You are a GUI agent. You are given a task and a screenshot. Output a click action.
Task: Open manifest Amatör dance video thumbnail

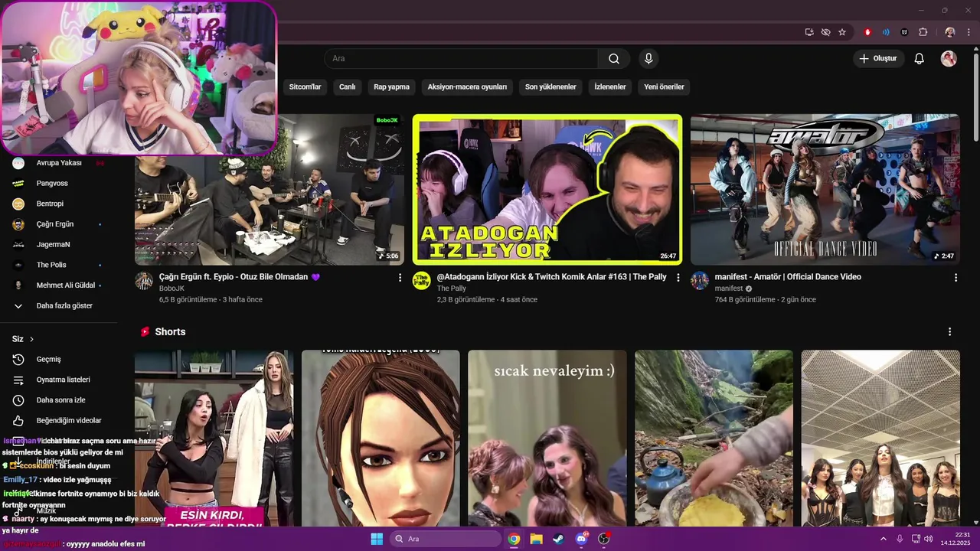click(825, 190)
